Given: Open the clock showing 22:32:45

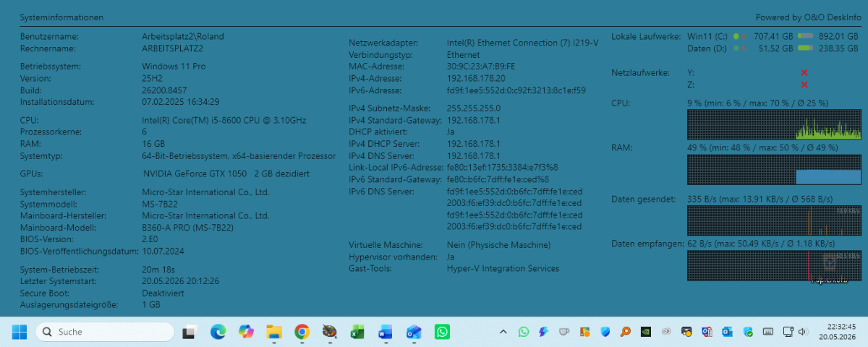Looking at the screenshot, I should pos(837,332).
